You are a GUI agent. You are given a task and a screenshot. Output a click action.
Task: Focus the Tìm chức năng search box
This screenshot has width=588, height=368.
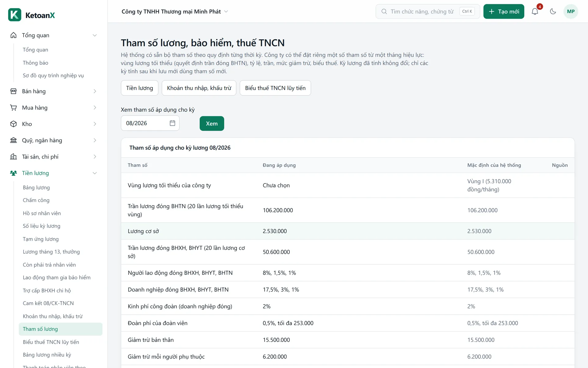pos(428,11)
